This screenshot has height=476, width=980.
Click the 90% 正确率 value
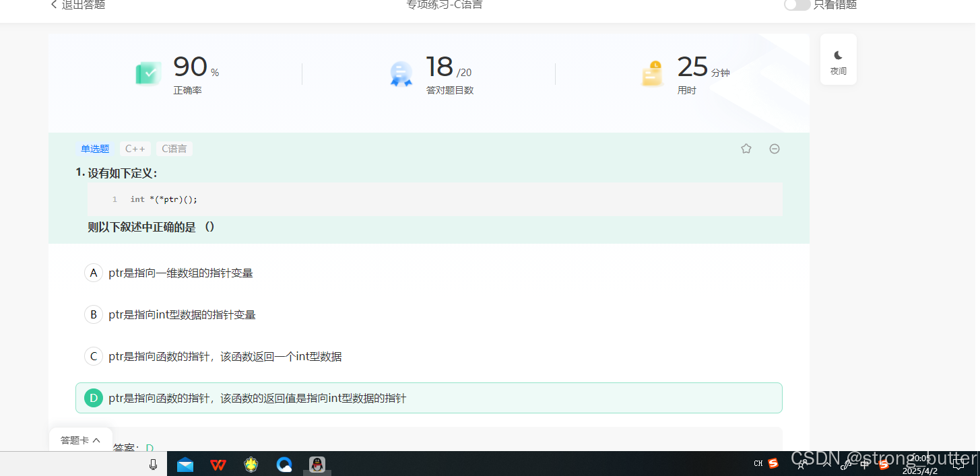(x=196, y=67)
